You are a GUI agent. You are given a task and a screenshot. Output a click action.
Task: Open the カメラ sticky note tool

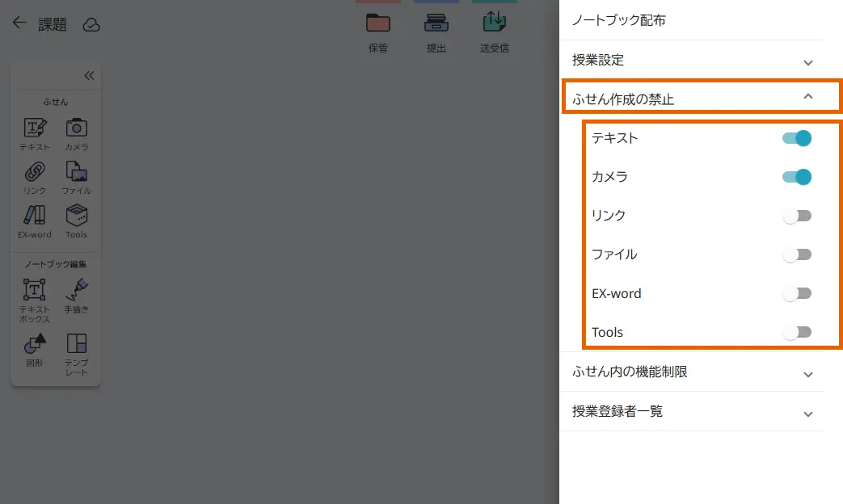click(x=77, y=132)
